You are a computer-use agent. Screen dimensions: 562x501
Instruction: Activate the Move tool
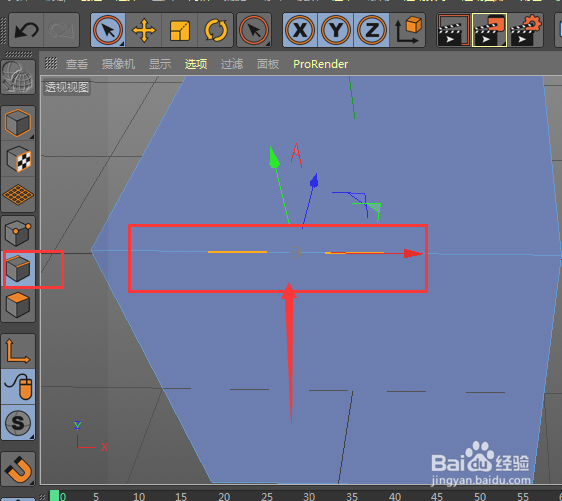point(144,30)
